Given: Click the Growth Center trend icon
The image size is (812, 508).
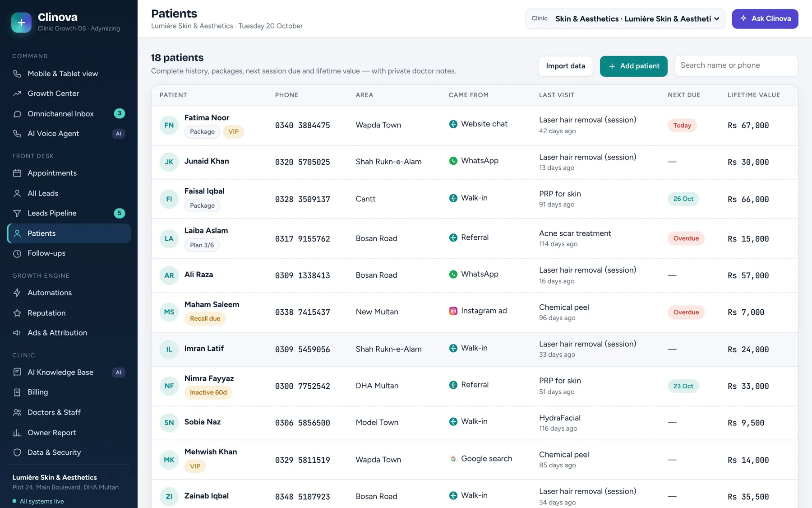Looking at the screenshot, I should [x=17, y=93].
